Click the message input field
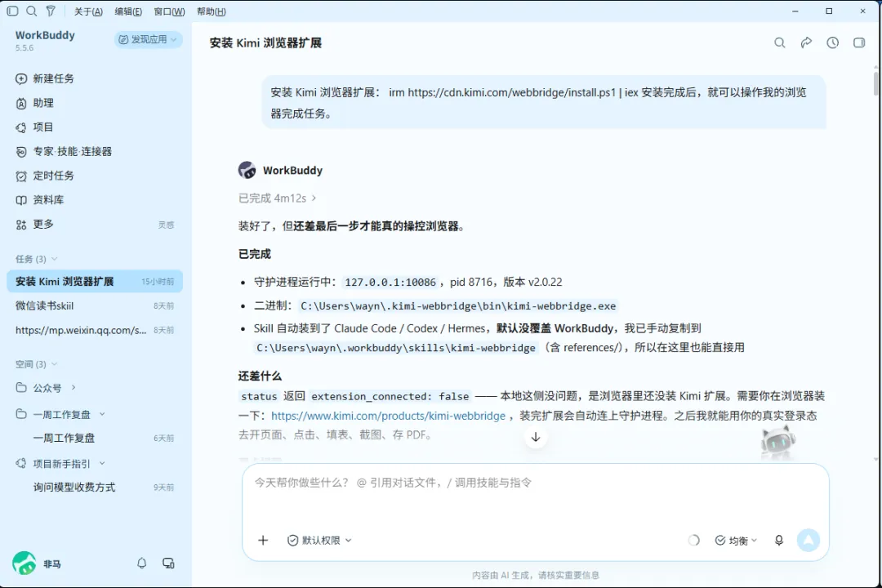Viewport: 882px width, 588px height. (x=536, y=495)
